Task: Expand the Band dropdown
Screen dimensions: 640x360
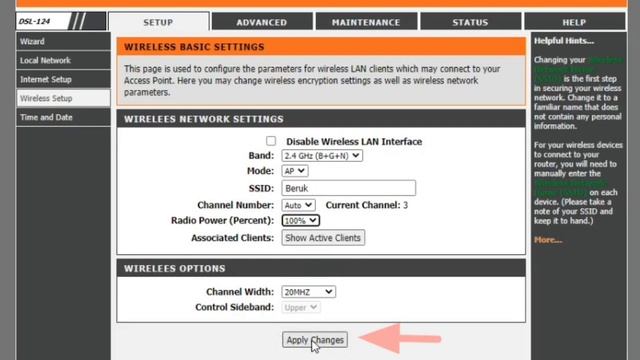Action: (x=322, y=156)
